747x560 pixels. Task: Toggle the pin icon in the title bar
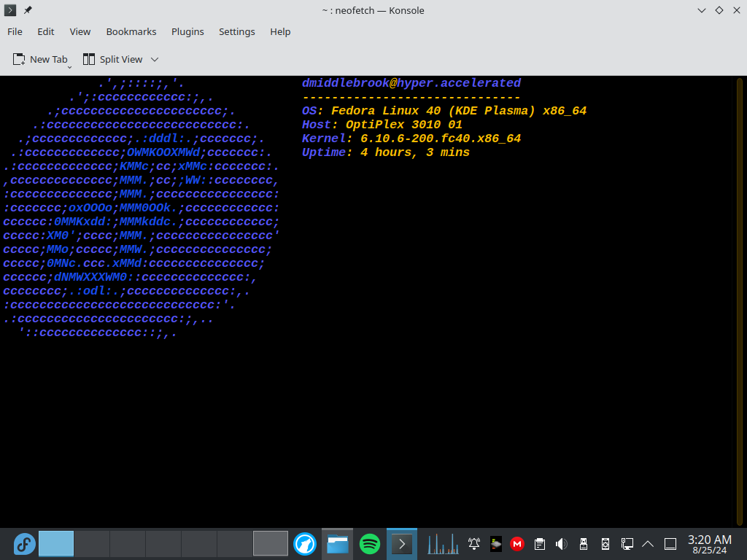coord(28,10)
